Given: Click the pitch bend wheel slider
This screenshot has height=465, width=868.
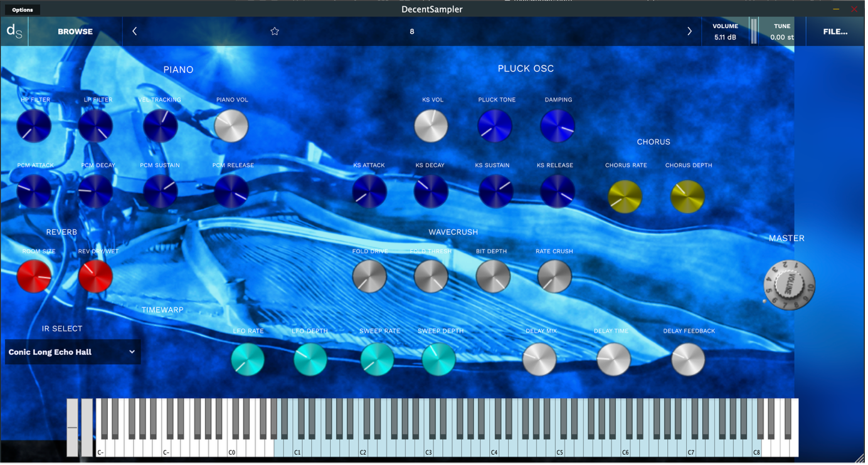Looking at the screenshot, I should (x=73, y=427).
